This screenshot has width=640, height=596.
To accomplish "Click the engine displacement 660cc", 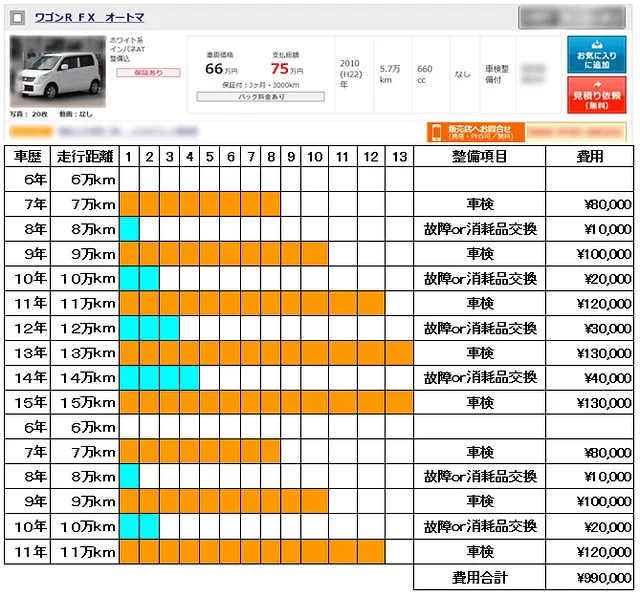I will click(x=424, y=74).
